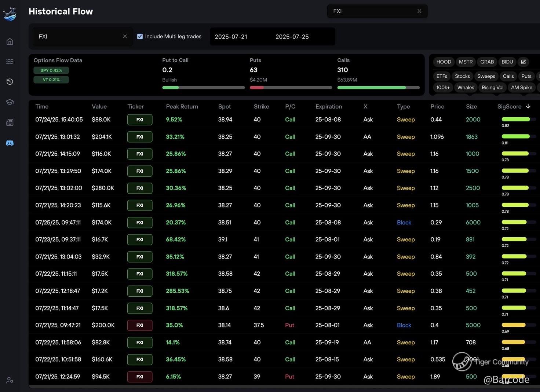The height and width of the screenshot is (392, 540).
Task: Click the HOOD ticker shortcut button
Action: coord(444,62)
